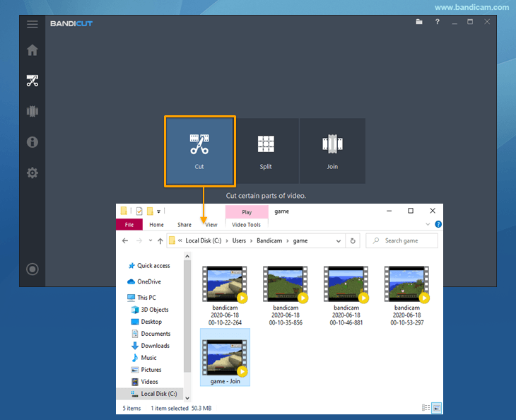
Task: Click folder icon in Explorer title bar
Action: (x=124, y=211)
